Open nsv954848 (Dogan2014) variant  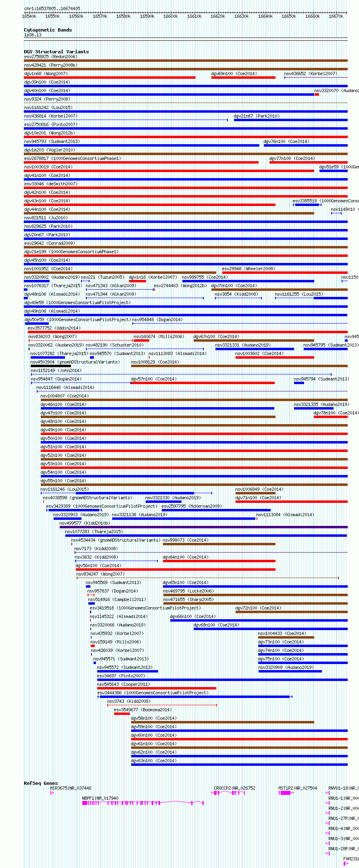157,320
